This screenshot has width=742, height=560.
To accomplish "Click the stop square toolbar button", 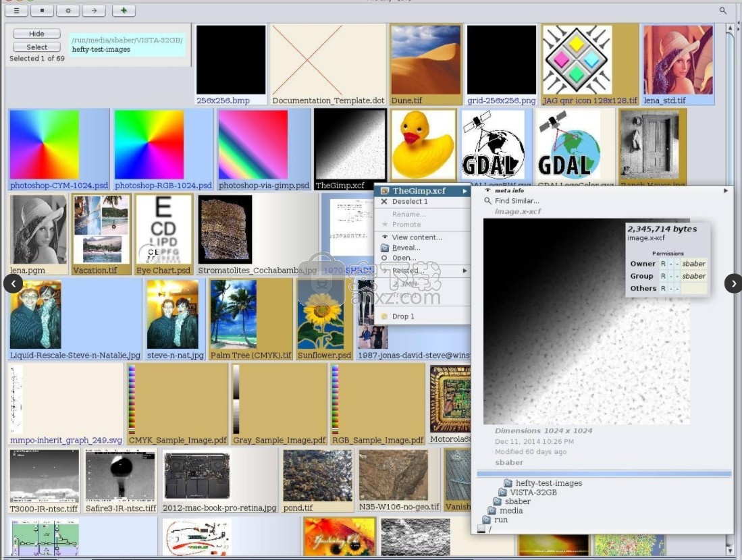I will 42,10.
